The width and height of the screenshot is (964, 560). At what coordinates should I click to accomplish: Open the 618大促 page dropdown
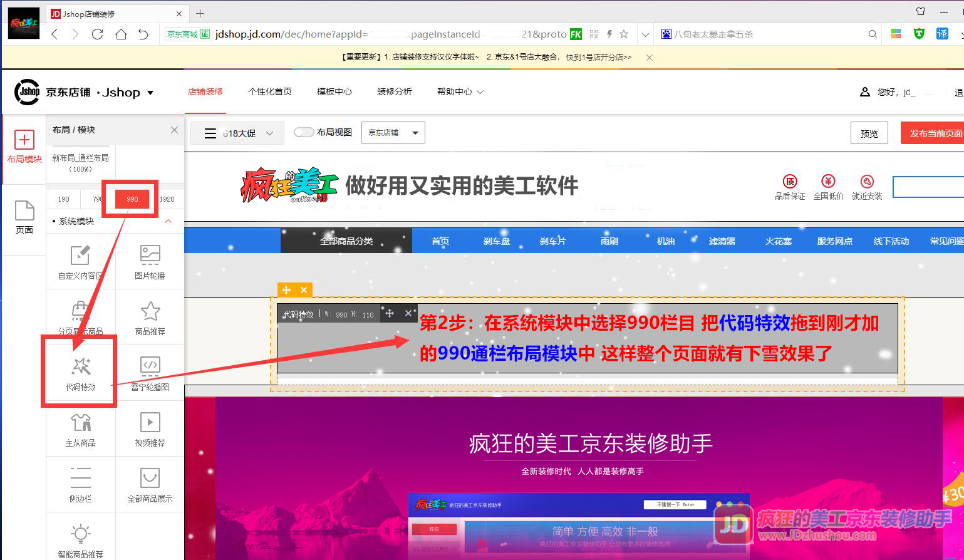pos(239,133)
